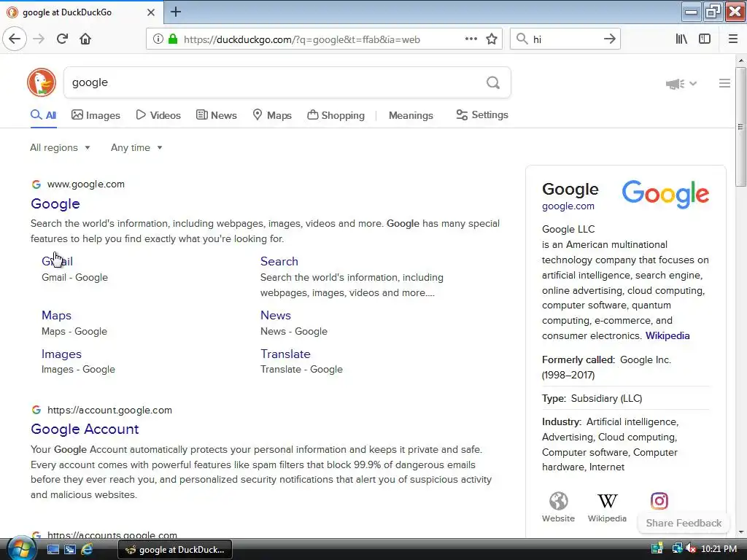Screen dimensions: 747x560
Task: Switch to the Maps tab
Action: pyautogui.click(x=272, y=115)
